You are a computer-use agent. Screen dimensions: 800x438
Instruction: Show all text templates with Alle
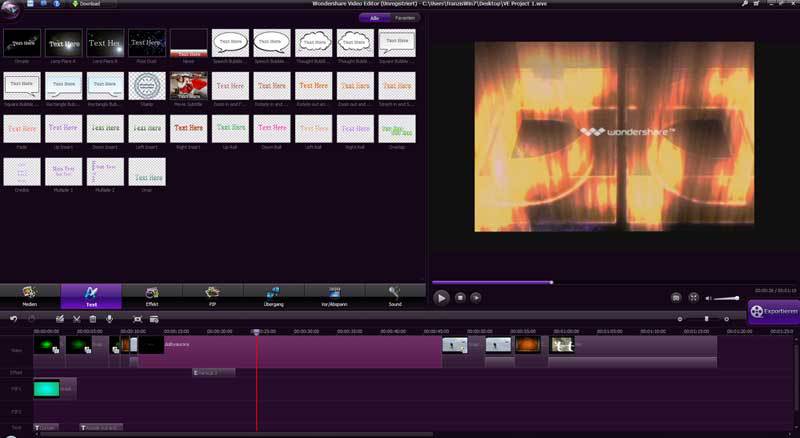[374, 18]
